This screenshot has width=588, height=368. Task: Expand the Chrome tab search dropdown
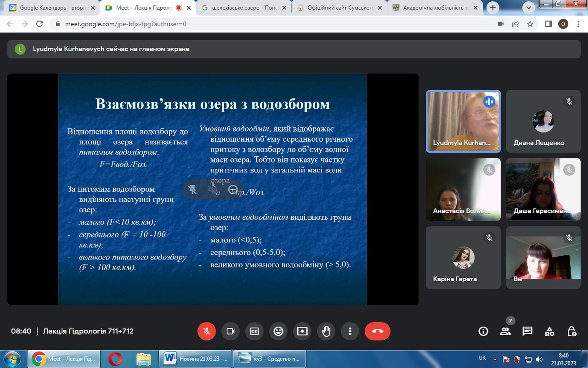(x=528, y=7)
